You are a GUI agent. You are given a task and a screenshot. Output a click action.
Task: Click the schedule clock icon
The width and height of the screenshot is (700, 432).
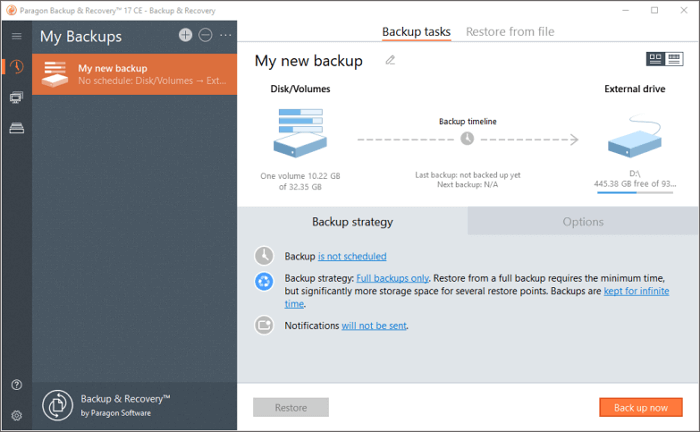click(264, 256)
